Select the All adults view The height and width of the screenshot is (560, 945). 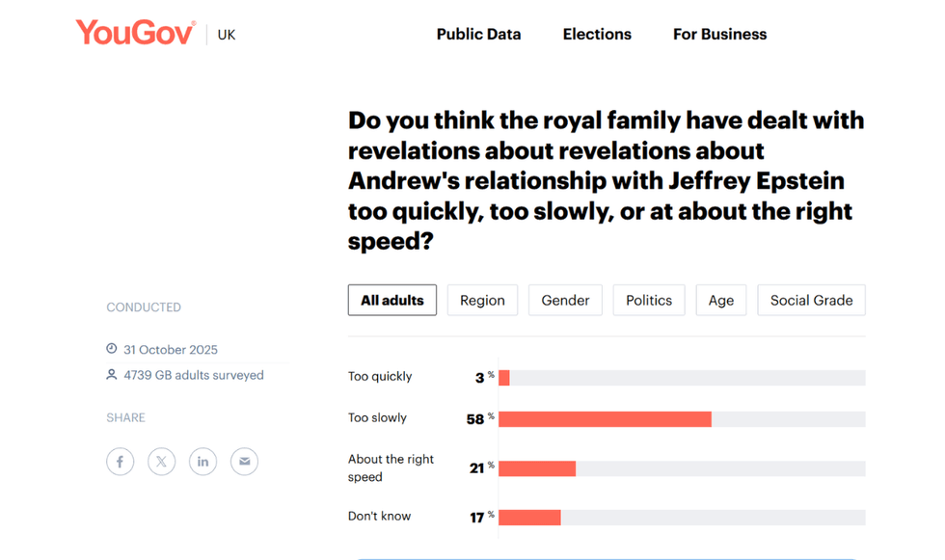(x=392, y=300)
